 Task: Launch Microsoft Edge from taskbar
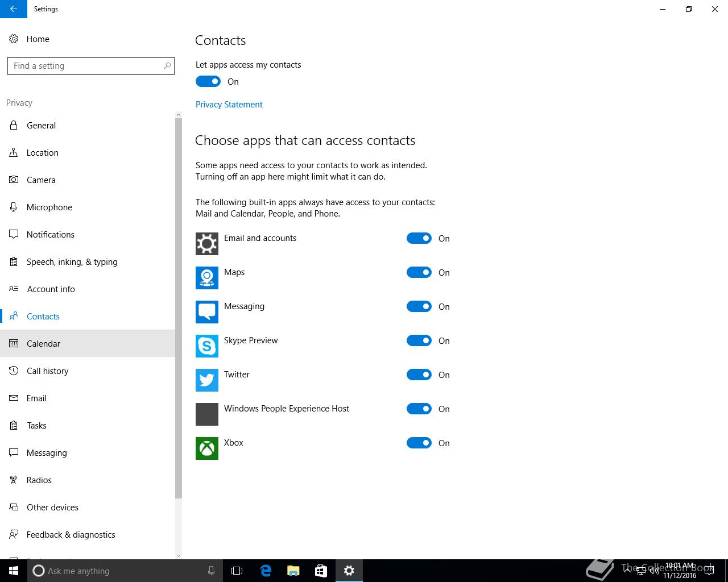(265, 571)
